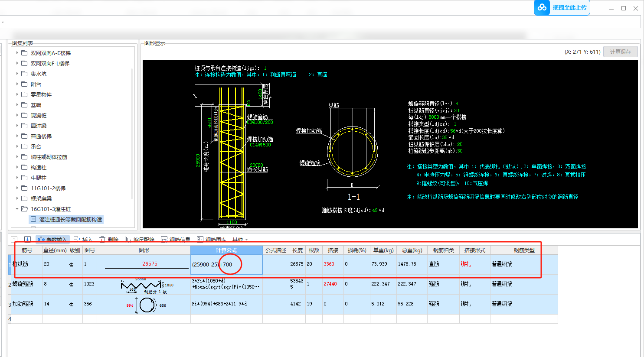Click the 钢筋类型 column header
Image resolution: width=644 pixels, height=357 pixels.
click(x=524, y=250)
